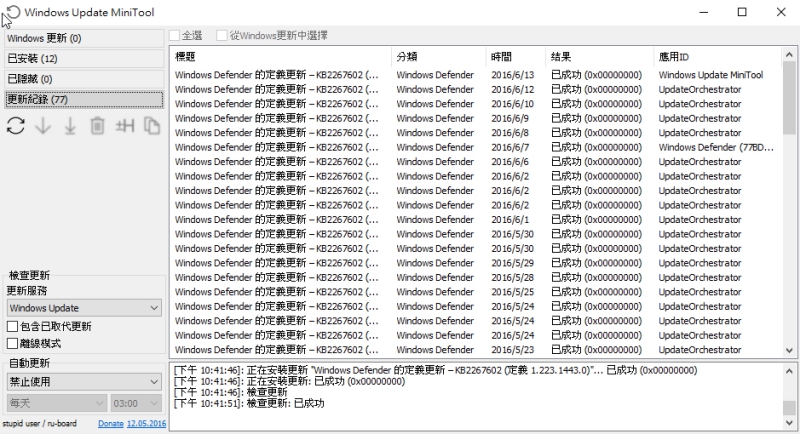This screenshot has width=800, height=434.
Task: Click the 12.05.2016 version link
Action: coord(146,423)
